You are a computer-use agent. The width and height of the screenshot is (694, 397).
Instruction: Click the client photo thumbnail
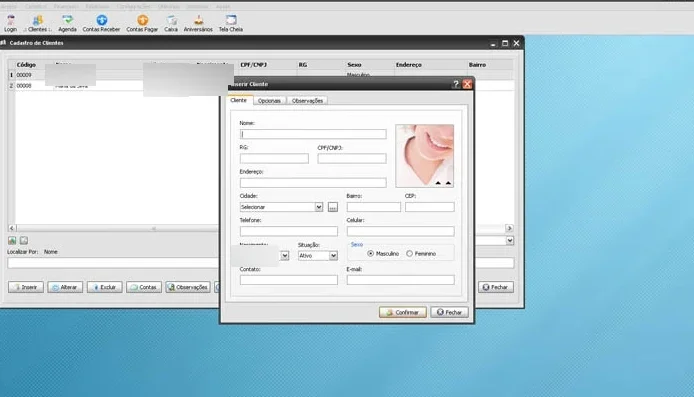424,156
